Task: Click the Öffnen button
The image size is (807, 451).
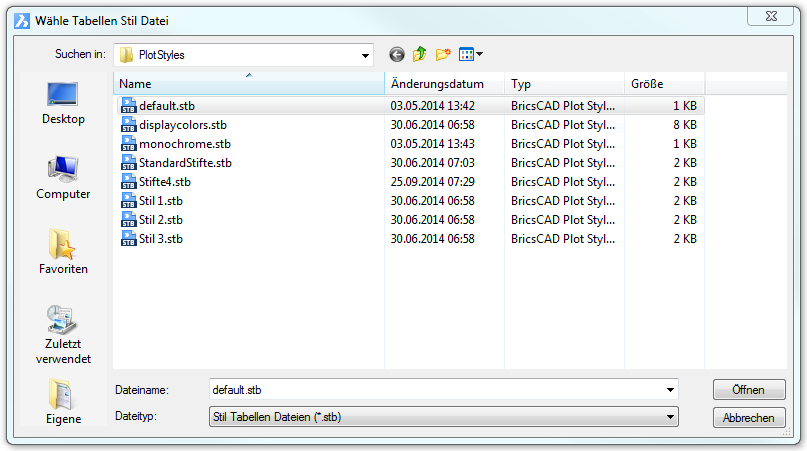Action: click(749, 390)
